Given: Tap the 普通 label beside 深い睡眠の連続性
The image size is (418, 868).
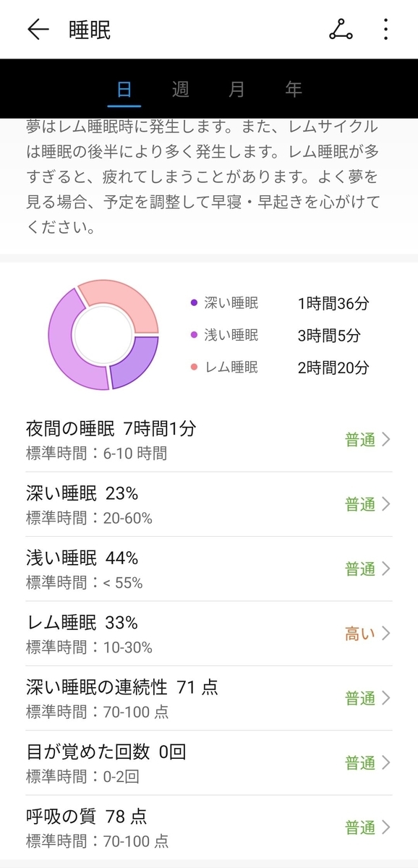Looking at the screenshot, I should pyautogui.click(x=359, y=697).
